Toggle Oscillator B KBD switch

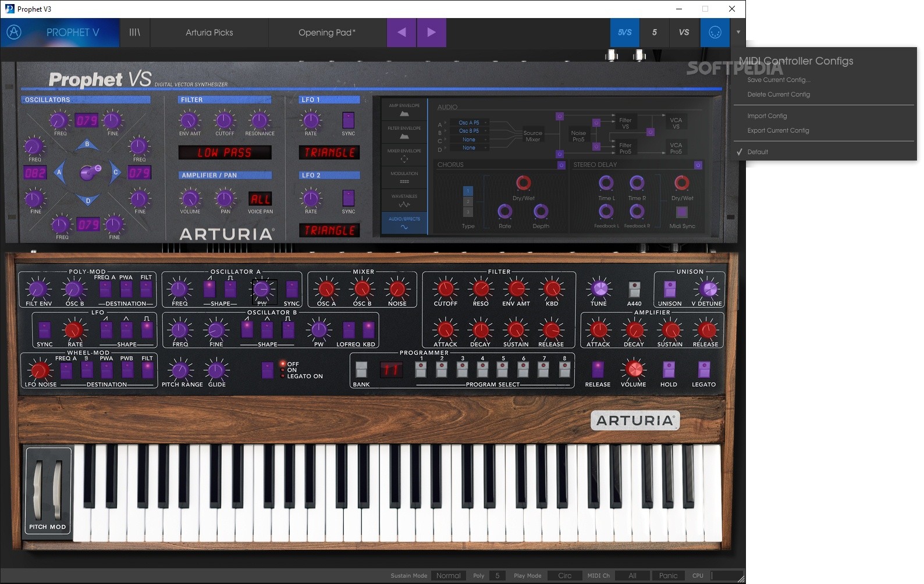pos(369,330)
